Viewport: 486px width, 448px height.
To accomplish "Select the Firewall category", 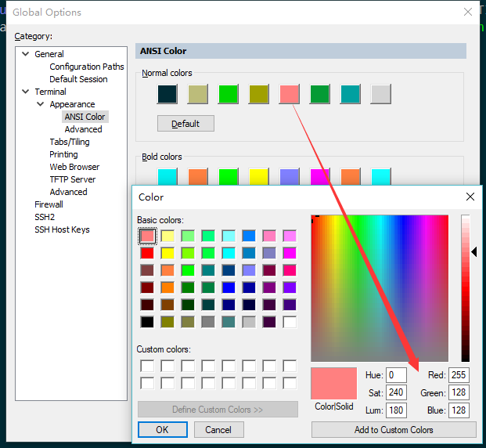I will click(x=49, y=204).
